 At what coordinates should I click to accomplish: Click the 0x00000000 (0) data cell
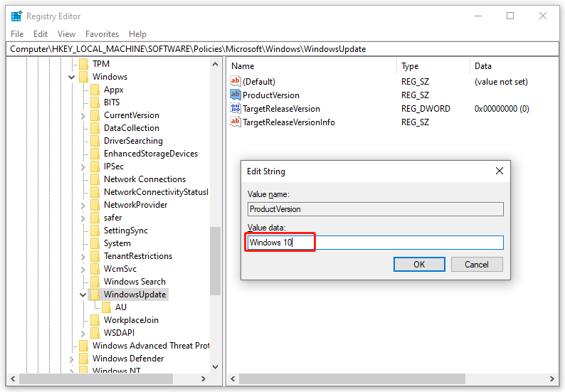pyautogui.click(x=502, y=108)
